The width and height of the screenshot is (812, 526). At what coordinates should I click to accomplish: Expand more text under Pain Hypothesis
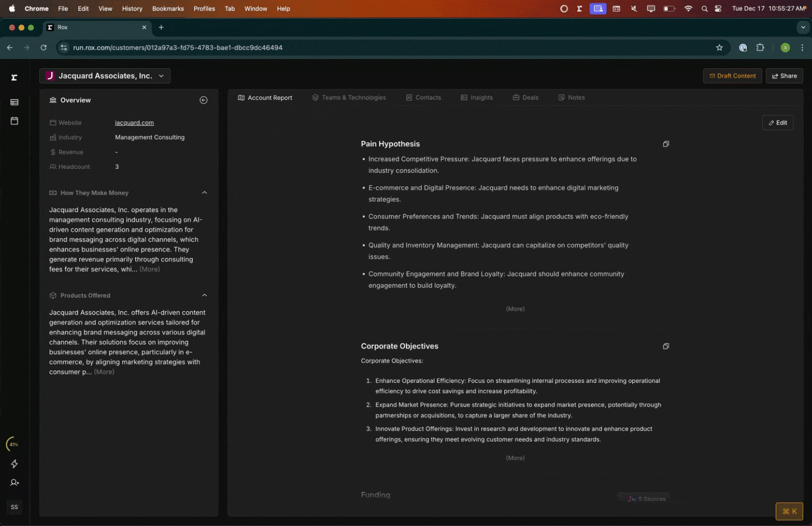[x=515, y=309]
